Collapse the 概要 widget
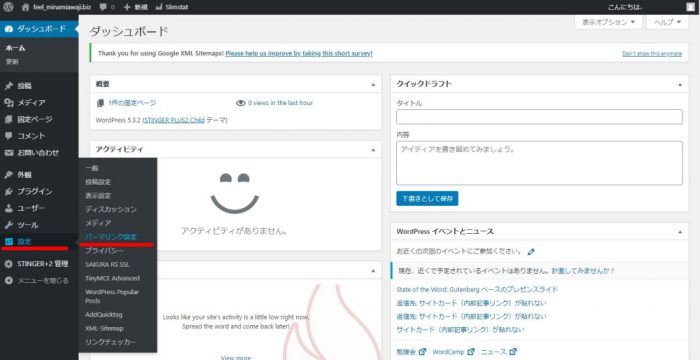 (x=373, y=84)
